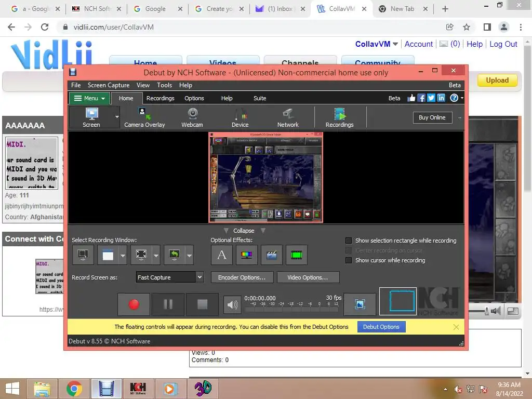
Task: Expand the green Menu dropdown
Action: click(x=89, y=98)
